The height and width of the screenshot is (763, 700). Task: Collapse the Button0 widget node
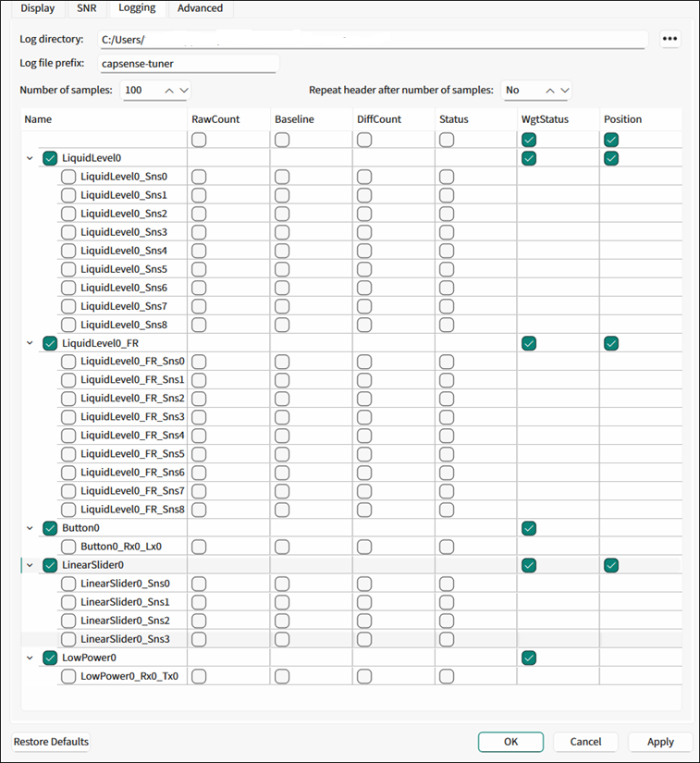[30, 528]
